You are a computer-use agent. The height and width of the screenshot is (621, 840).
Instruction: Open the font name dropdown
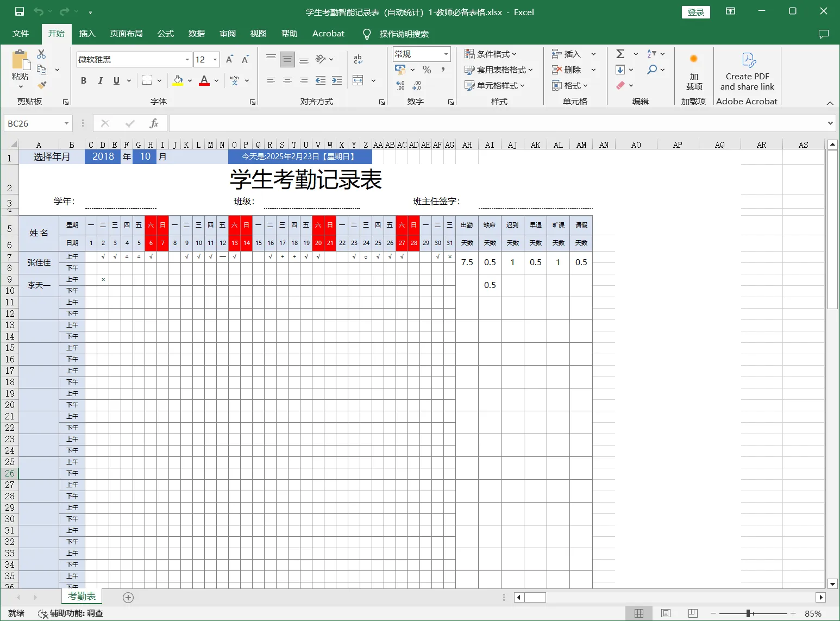[x=187, y=59]
